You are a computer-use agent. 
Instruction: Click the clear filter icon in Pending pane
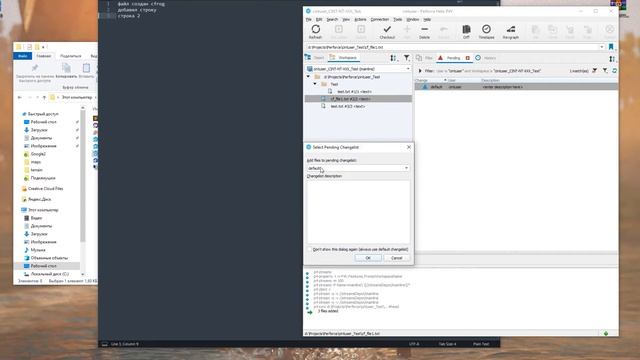(x=595, y=71)
